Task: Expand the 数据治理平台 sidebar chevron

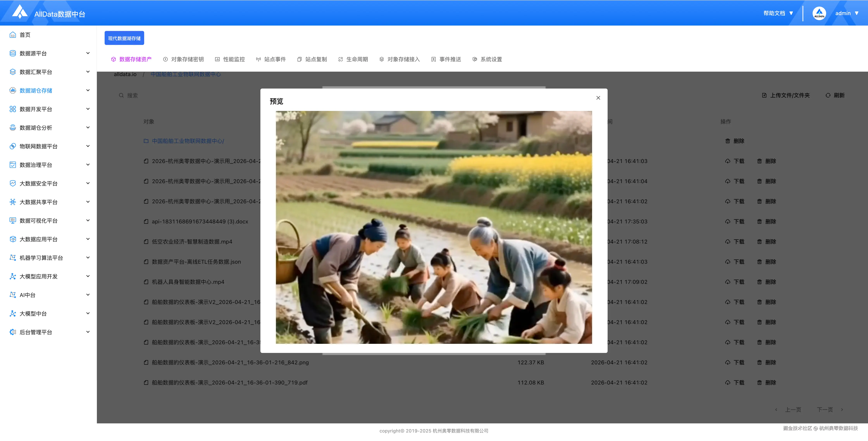Action: (88, 165)
